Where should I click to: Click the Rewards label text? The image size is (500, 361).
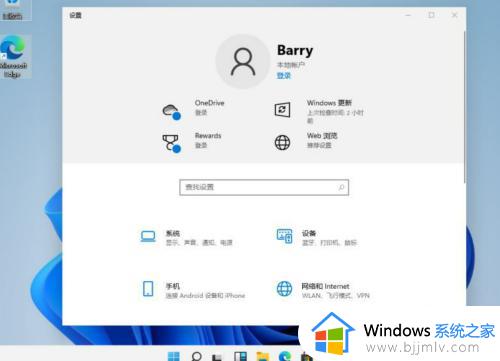point(208,136)
